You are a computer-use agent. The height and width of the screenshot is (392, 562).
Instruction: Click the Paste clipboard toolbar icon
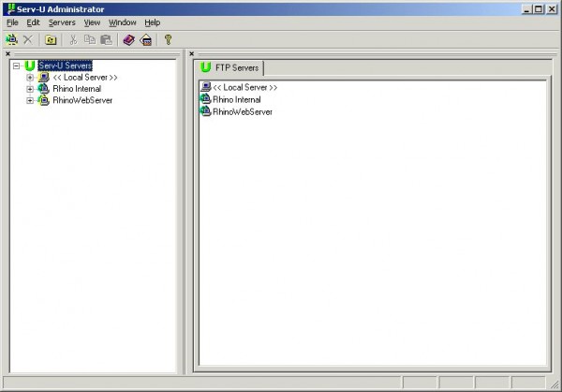(107, 39)
